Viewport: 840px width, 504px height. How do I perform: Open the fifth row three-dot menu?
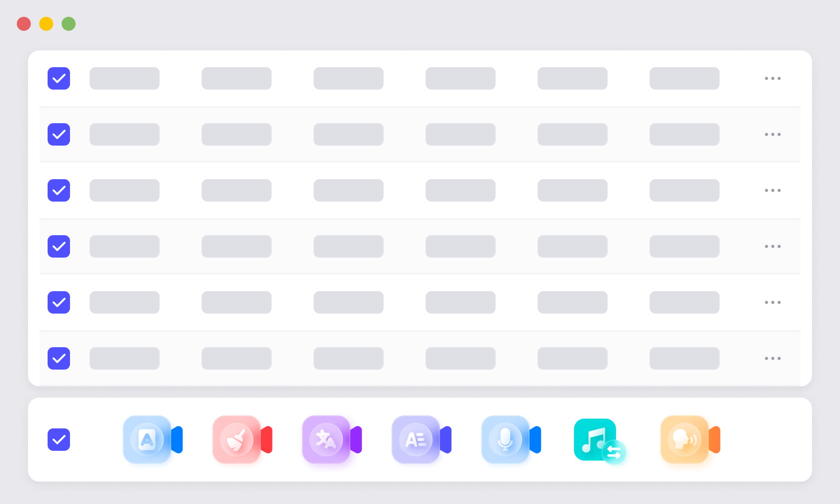click(773, 302)
